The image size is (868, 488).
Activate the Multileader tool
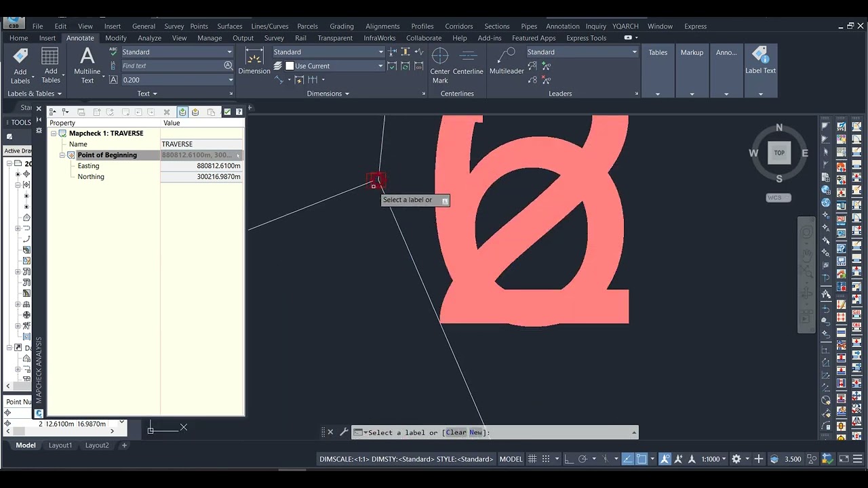507,61
